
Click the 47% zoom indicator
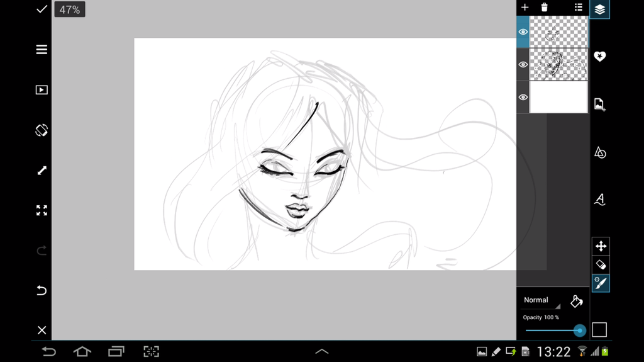tap(70, 9)
